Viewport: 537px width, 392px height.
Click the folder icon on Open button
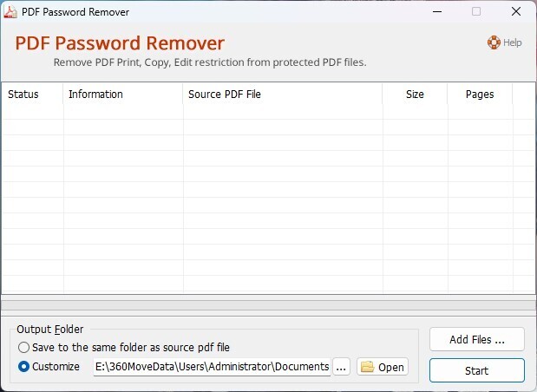[x=367, y=367]
